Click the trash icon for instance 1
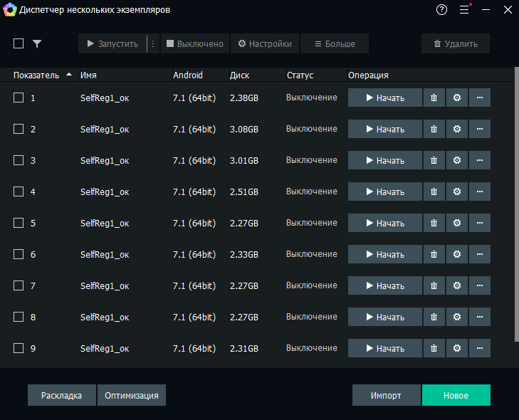The width and height of the screenshot is (519, 420). [x=434, y=98]
